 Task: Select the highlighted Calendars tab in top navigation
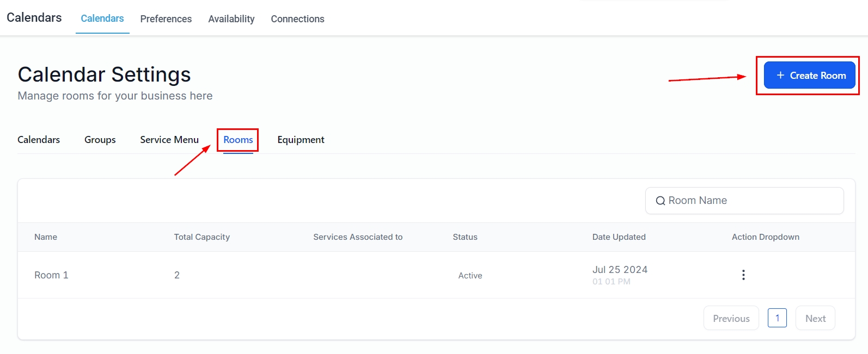point(102,18)
